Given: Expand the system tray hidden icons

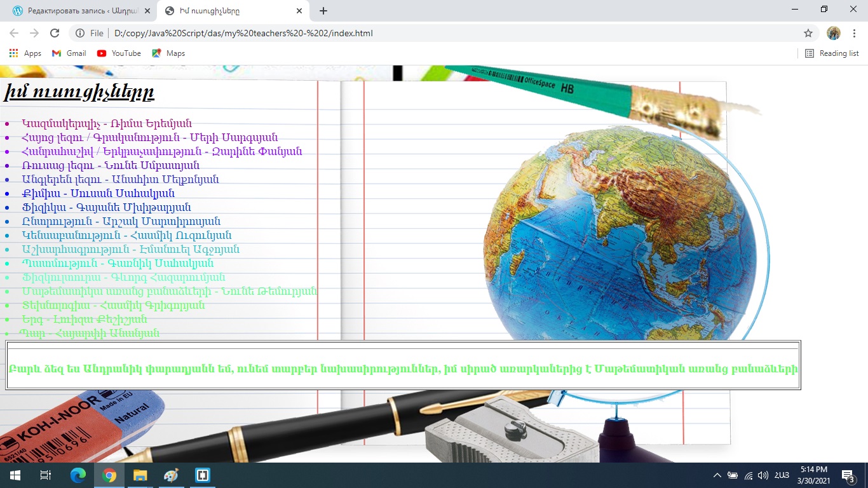Looking at the screenshot, I should point(717,475).
